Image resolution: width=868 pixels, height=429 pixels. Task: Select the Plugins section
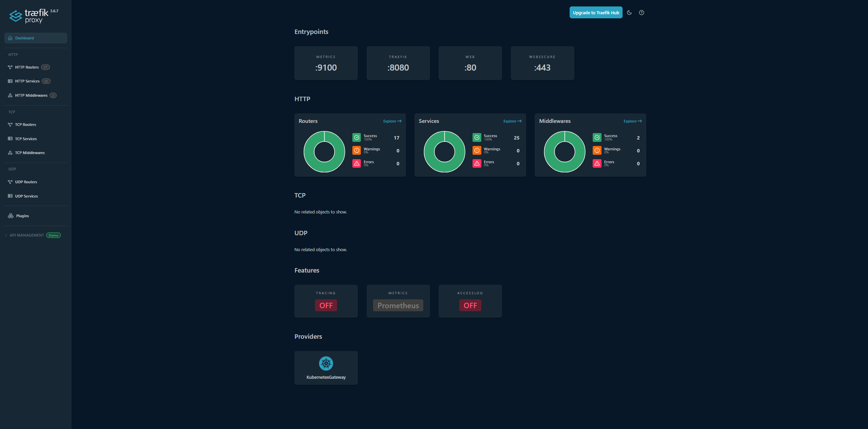(x=22, y=216)
